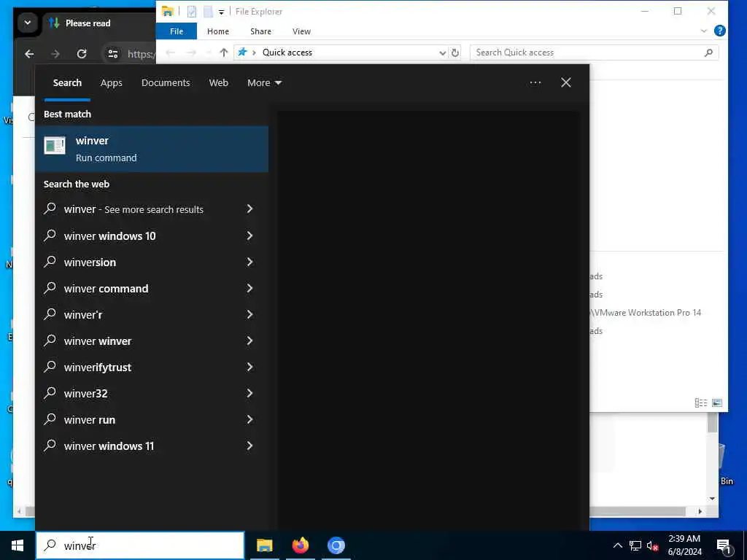Expand 'winver windows 10' suggestion arrow
747x560 pixels.
pos(249,236)
